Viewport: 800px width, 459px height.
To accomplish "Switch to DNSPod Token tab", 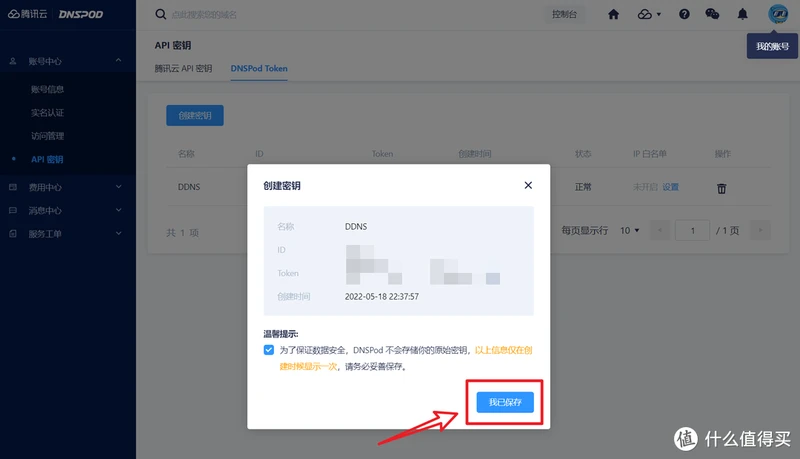I will coord(259,68).
